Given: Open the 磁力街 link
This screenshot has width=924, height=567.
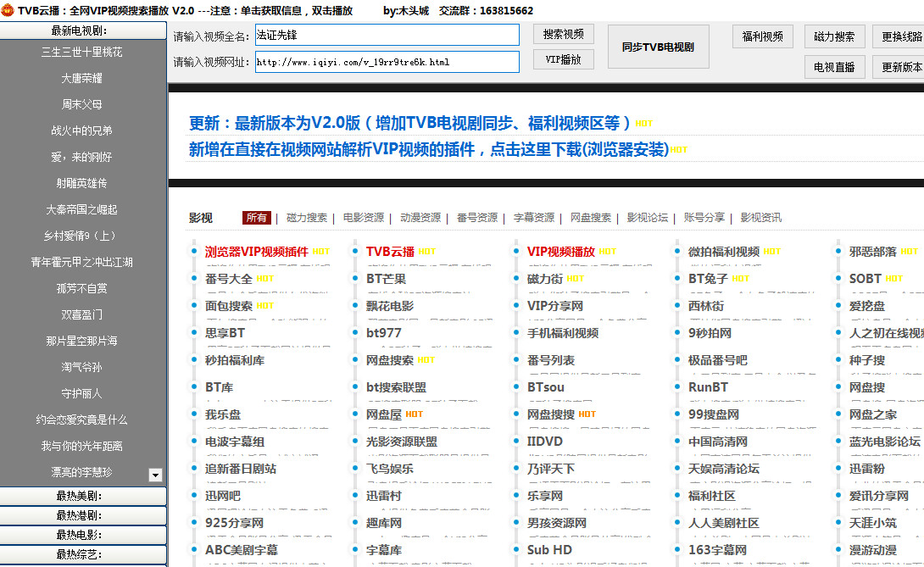Looking at the screenshot, I should [x=545, y=279].
